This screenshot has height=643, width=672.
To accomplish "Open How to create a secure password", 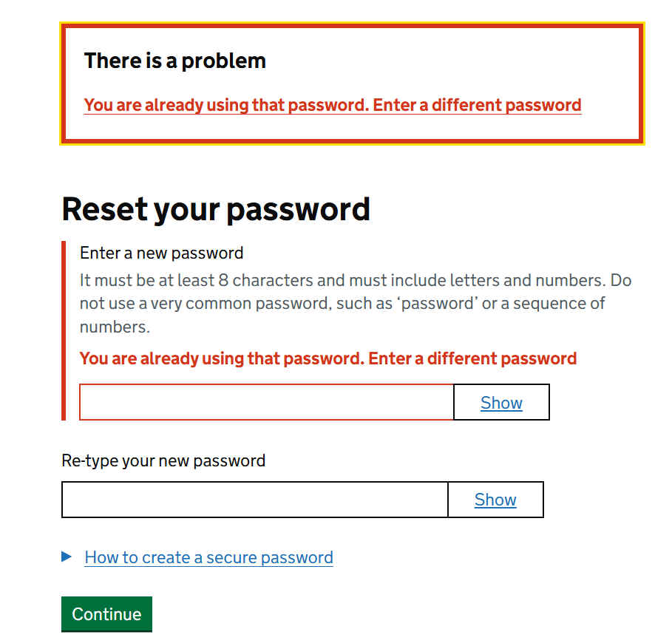I will (208, 557).
